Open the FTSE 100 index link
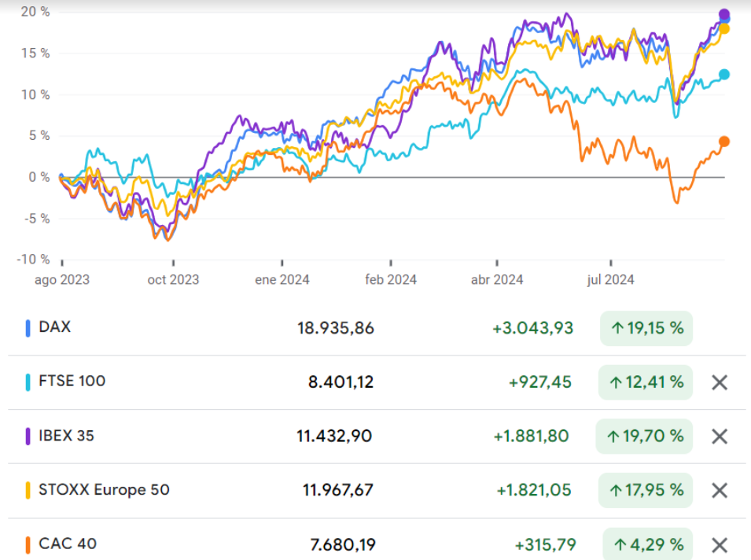This screenshot has height=560, width=751. click(x=72, y=381)
